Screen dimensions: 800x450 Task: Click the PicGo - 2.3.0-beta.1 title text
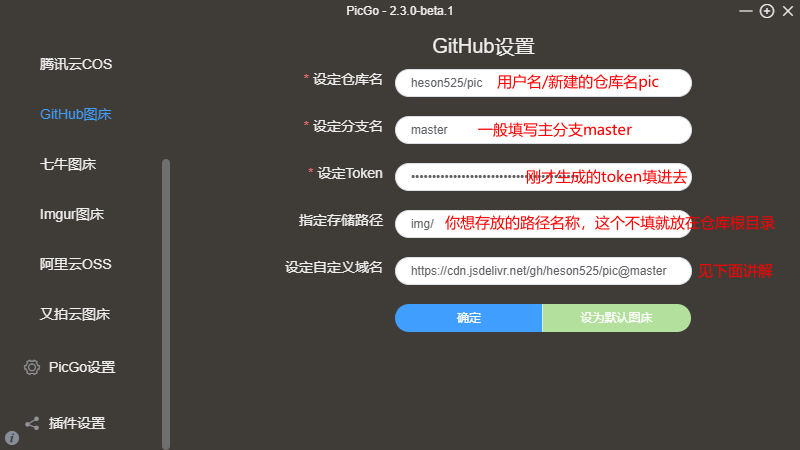point(400,11)
